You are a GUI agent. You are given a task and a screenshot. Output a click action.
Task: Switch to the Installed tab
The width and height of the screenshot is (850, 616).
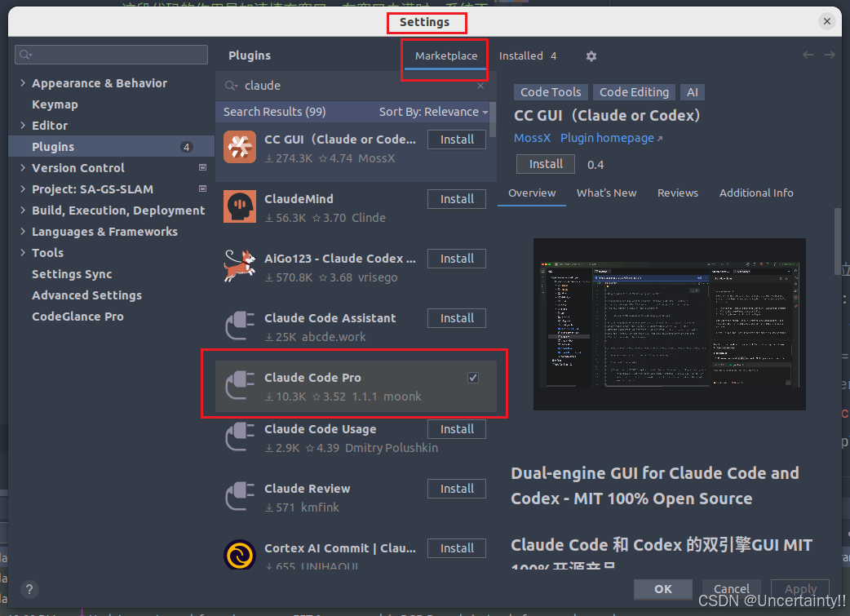point(528,55)
